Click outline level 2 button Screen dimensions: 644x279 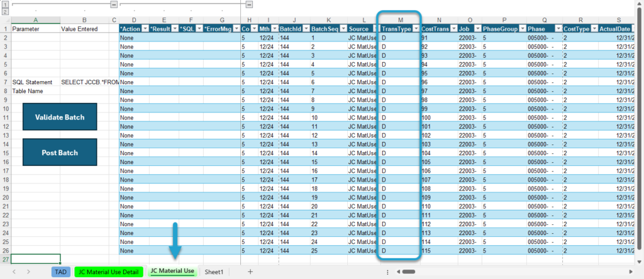(5, 11)
